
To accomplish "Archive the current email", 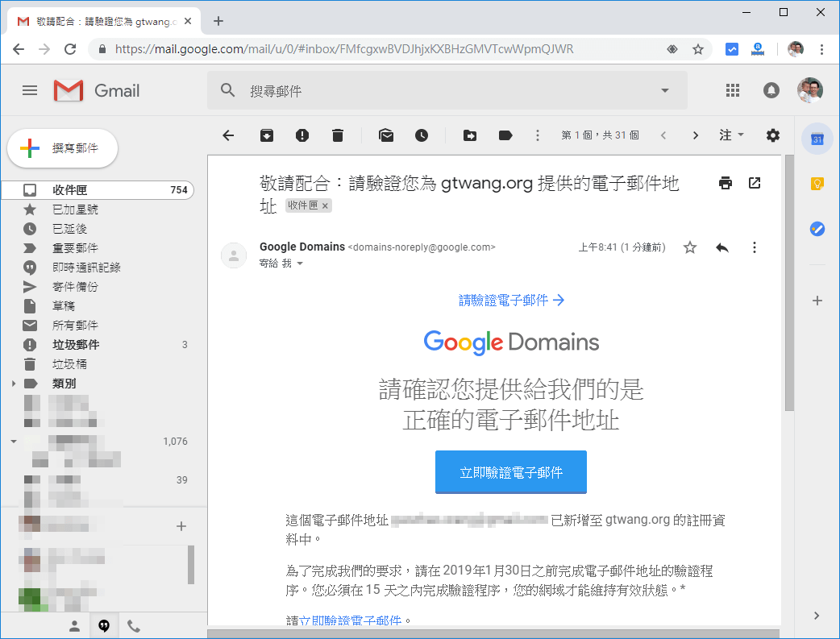I will click(x=266, y=135).
